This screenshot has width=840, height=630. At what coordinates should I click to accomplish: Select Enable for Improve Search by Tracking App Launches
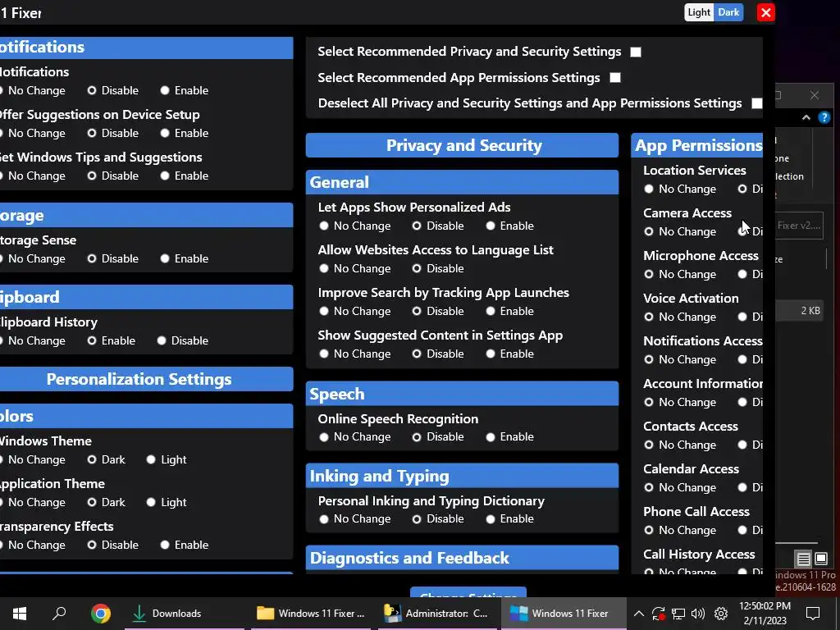[x=491, y=311]
